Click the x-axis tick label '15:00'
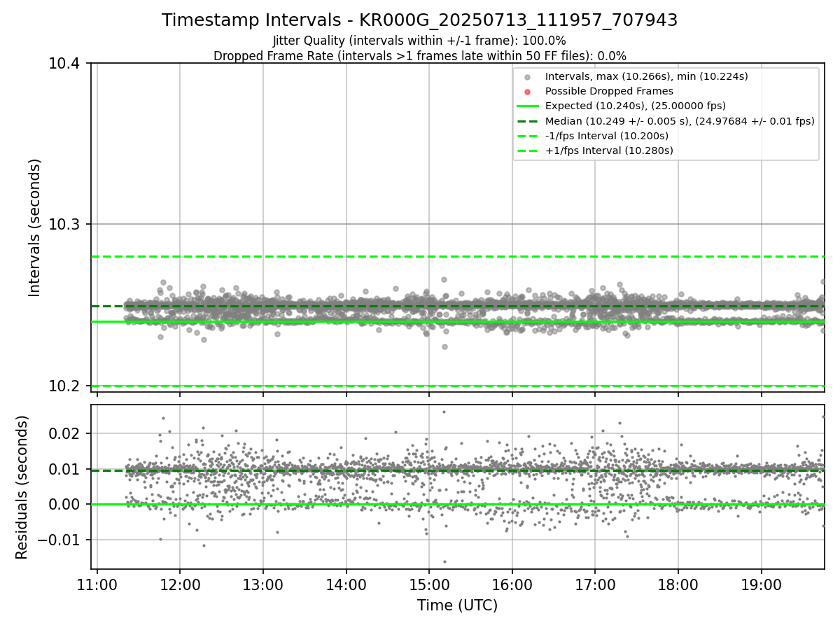The height and width of the screenshot is (630, 840). 429,584
